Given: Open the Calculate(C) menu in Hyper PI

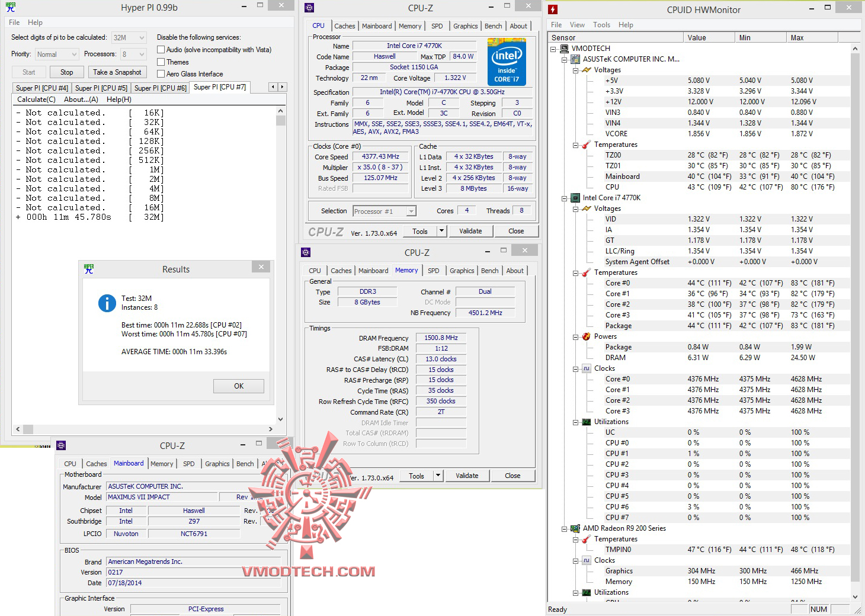Looking at the screenshot, I should (x=36, y=100).
